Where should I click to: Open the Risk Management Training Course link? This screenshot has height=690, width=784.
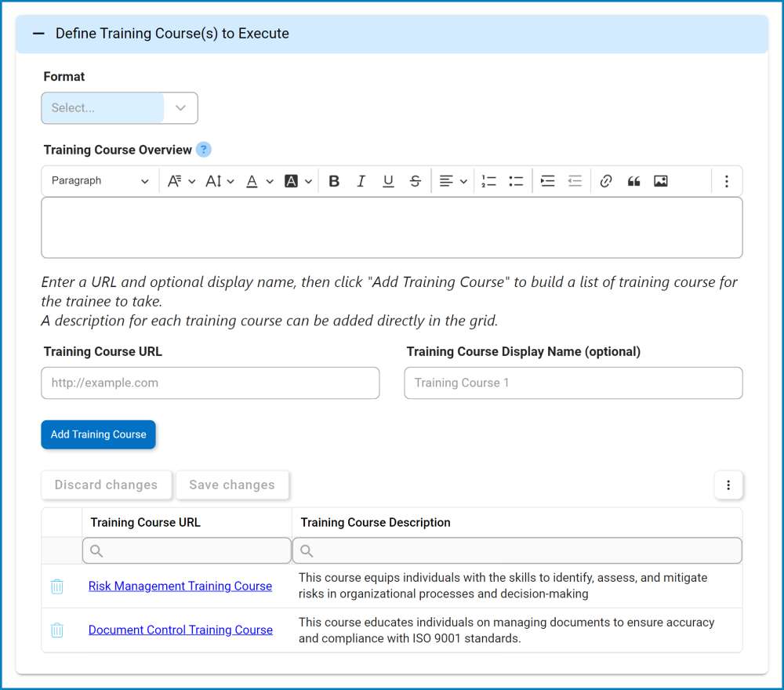pos(180,586)
